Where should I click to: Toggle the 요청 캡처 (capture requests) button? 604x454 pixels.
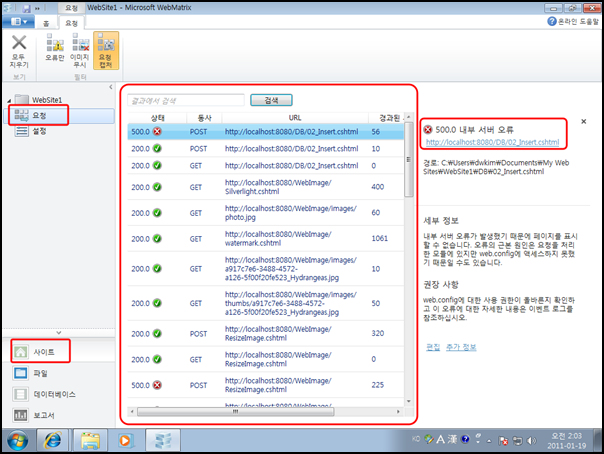point(106,50)
